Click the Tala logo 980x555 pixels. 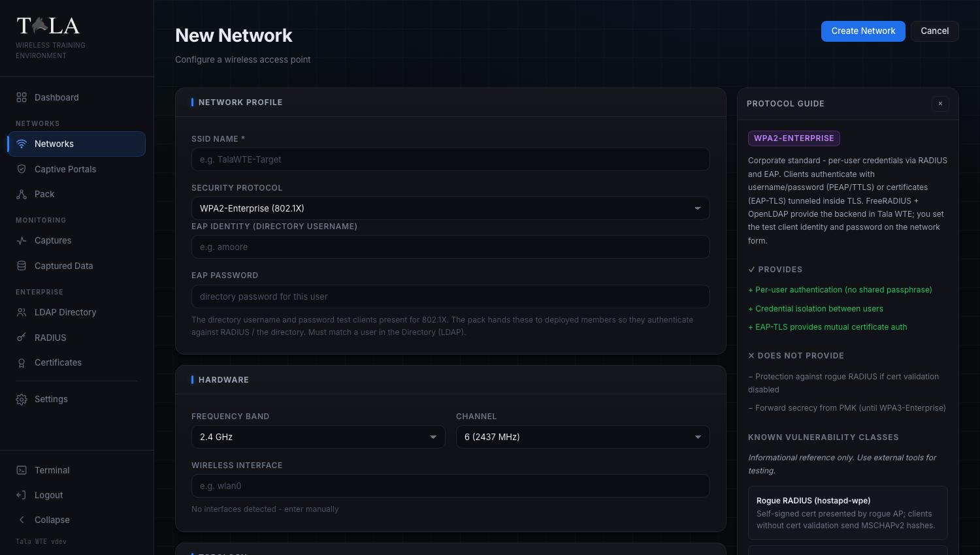point(48,26)
